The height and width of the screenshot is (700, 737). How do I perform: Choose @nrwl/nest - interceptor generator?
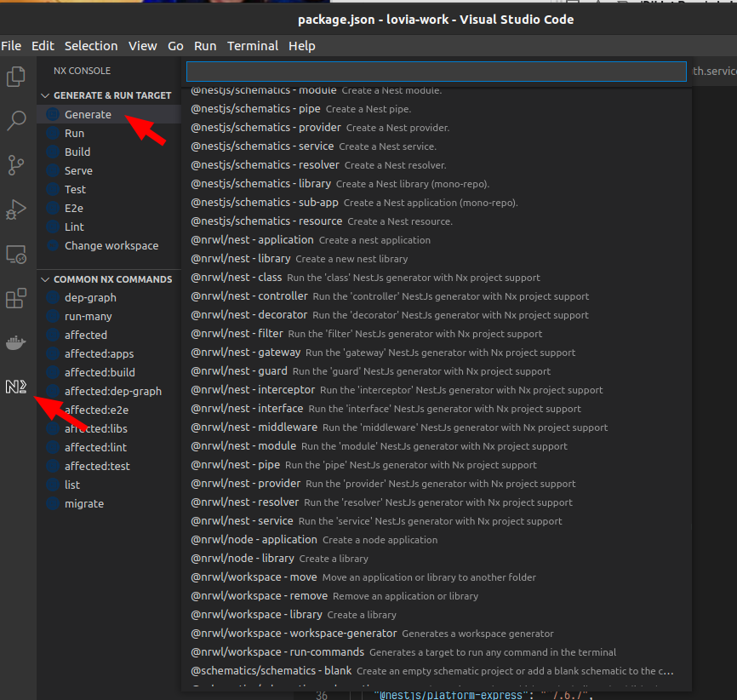coord(437,390)
